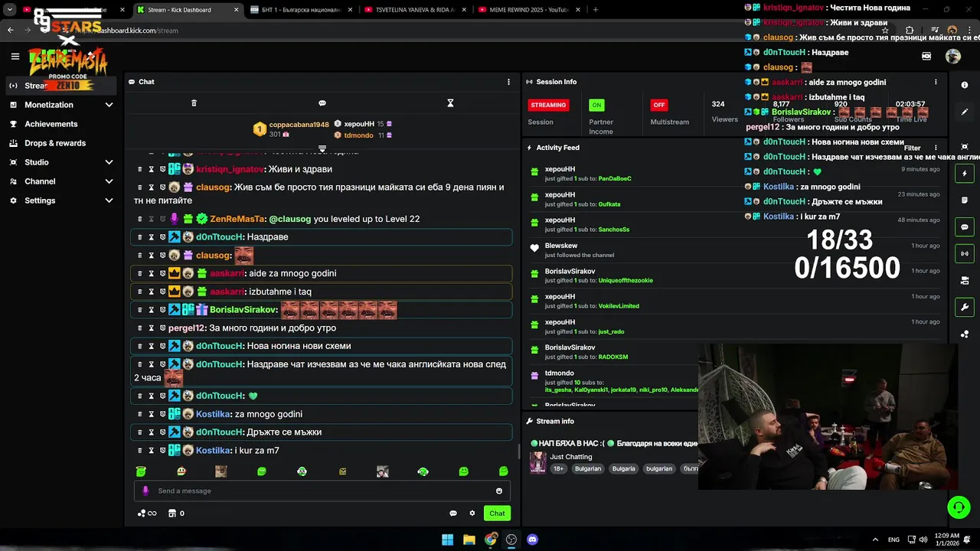The height and width of the screenshot is (551, 980).
Task: Timeout pergel12 using hourglass icon
Action: coord(151,328)
